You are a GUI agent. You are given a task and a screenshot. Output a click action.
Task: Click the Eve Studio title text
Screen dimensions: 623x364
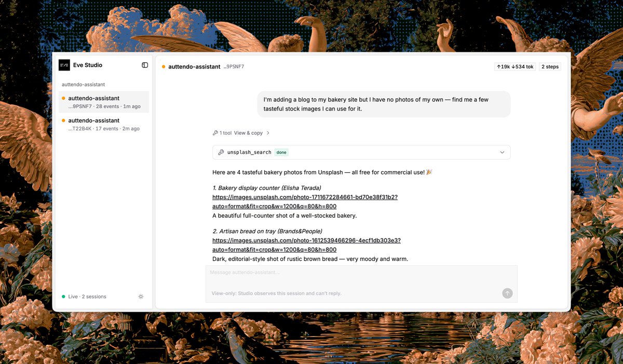point(88,65)
